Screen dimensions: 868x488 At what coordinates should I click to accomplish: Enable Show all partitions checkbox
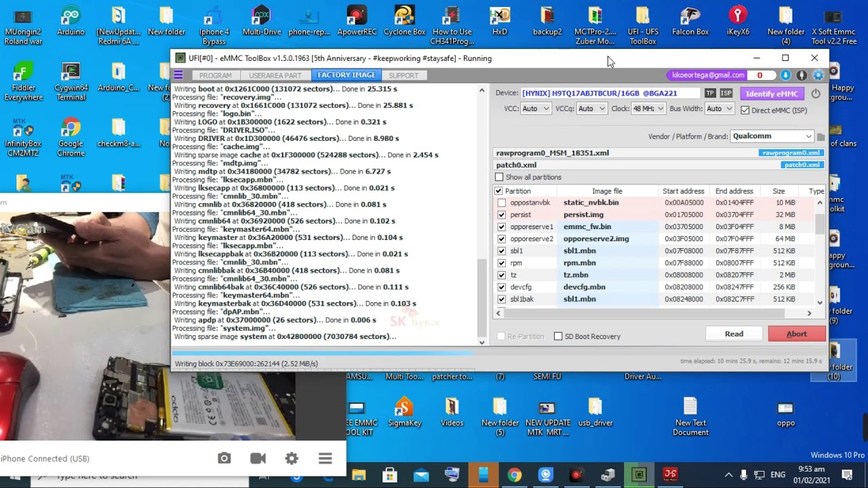pos(500,178)
